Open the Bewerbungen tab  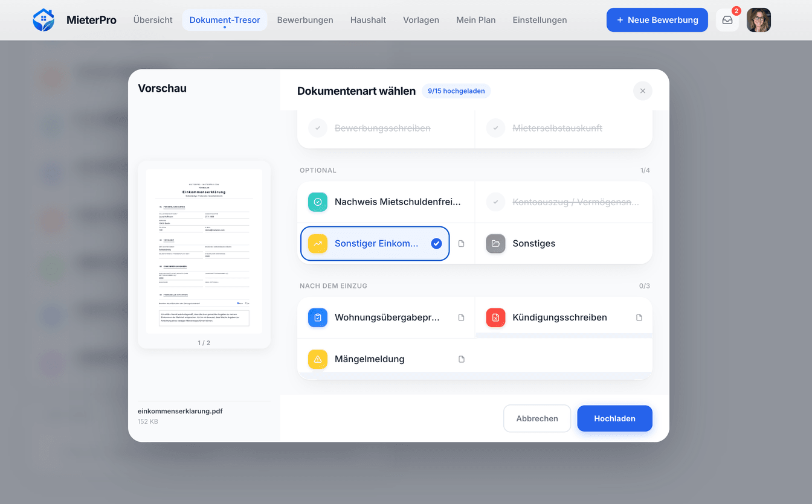pos(305,20)
